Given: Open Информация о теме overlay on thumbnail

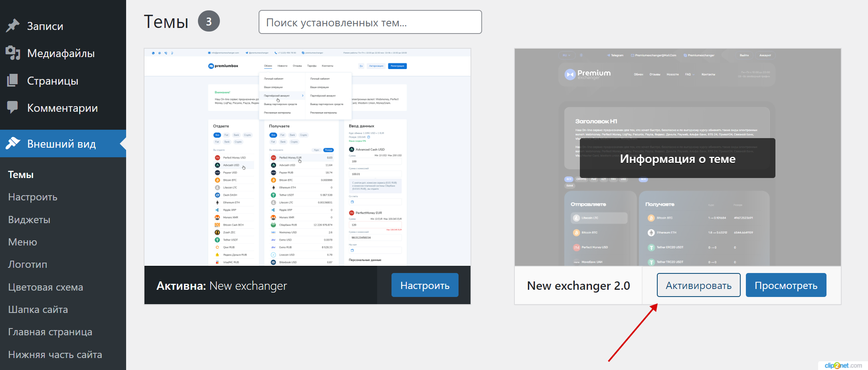Looking at the screenshot, I should [677, 158].
